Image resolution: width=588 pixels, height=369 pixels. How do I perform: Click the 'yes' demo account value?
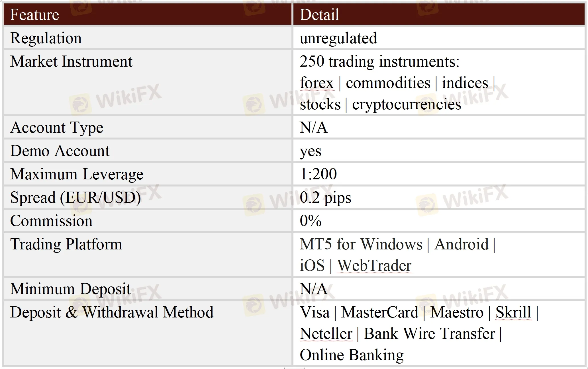[311, 151]
